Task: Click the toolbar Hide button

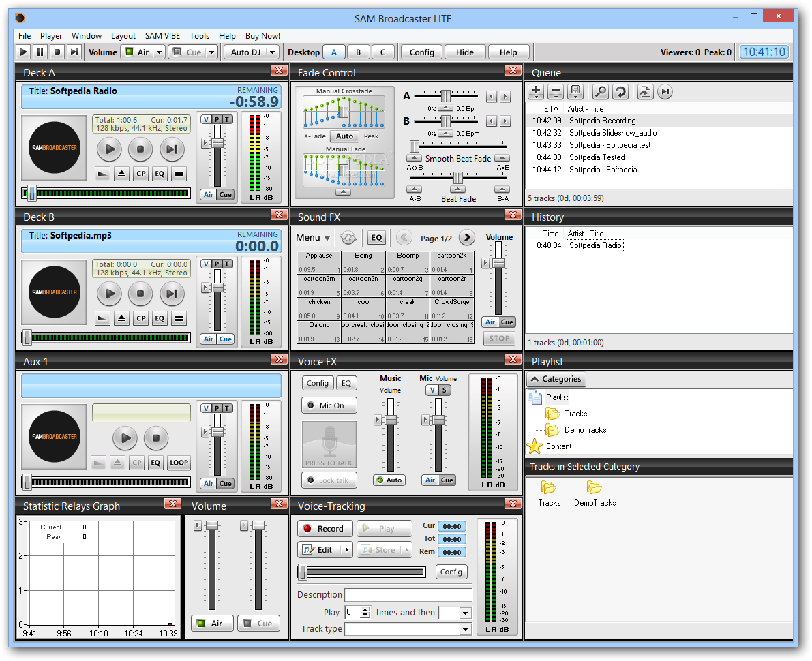Action: coord(464,52)
